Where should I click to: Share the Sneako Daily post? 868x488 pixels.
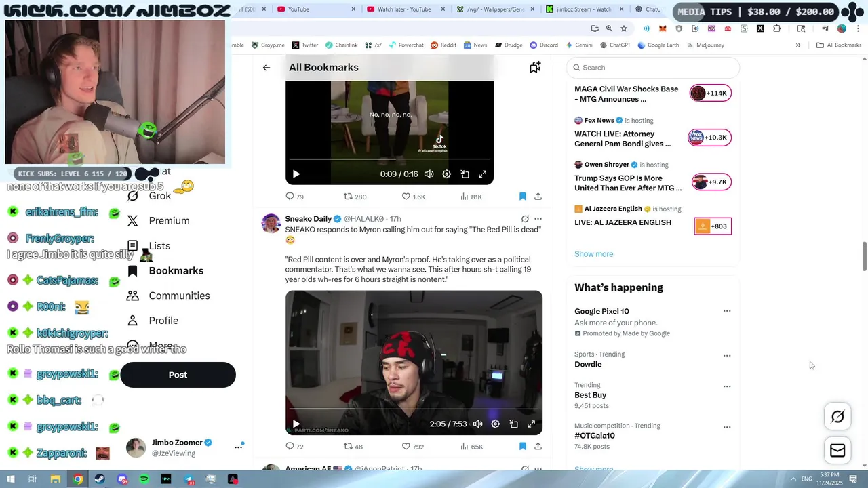coord(538,447)
